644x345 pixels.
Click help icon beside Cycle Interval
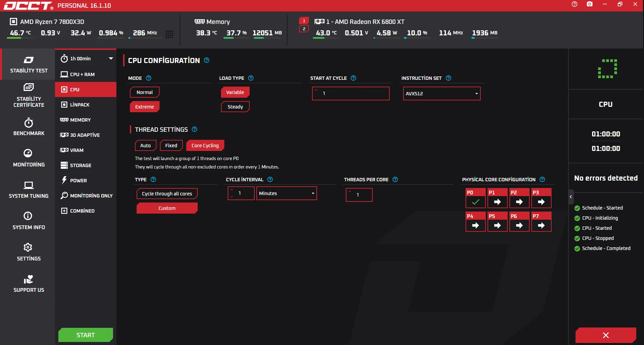[270, 180]
